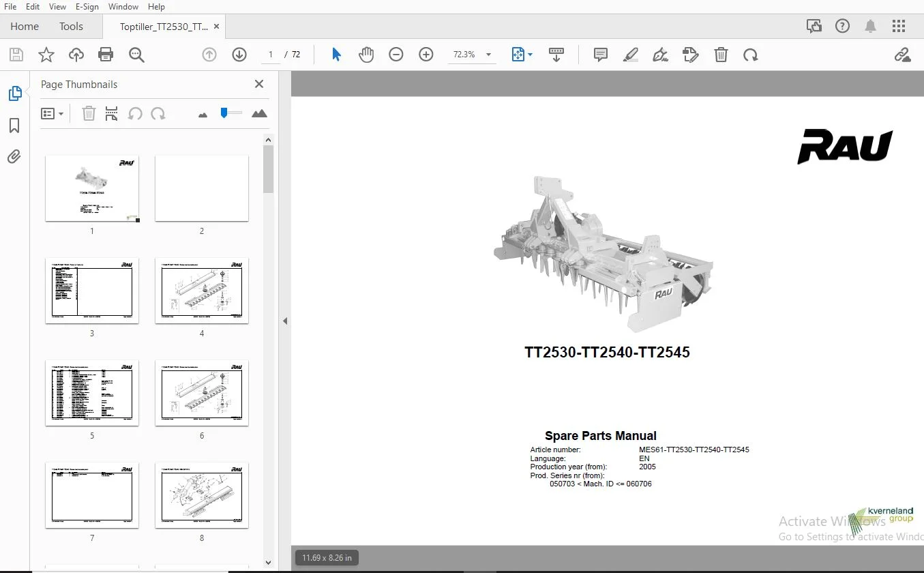Viewport: 924px width, 573px height.
Task: Switch to the Tools tab
Action: 71,27
